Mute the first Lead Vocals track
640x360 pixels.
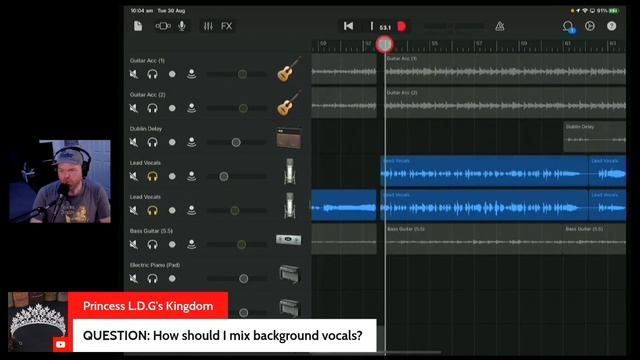point(134,176)
